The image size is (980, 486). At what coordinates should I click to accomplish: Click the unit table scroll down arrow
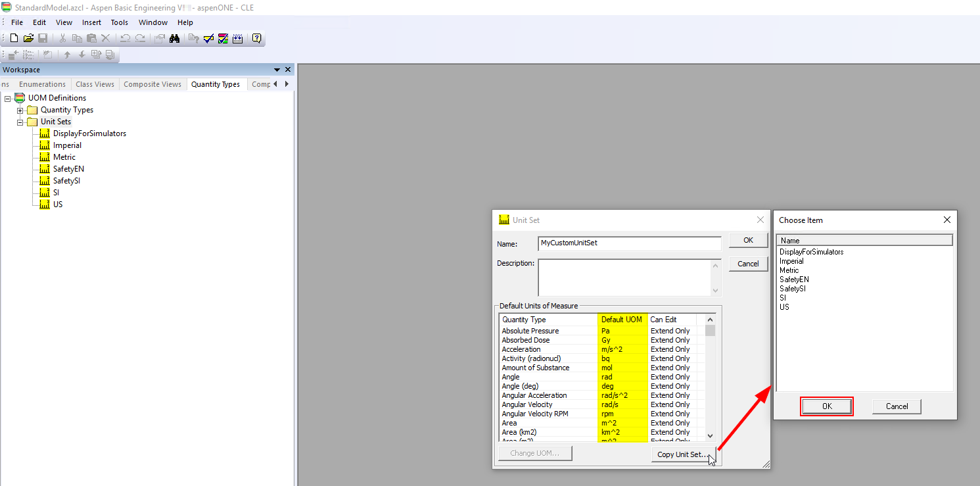pyautogui.click(x=710, y=435)
